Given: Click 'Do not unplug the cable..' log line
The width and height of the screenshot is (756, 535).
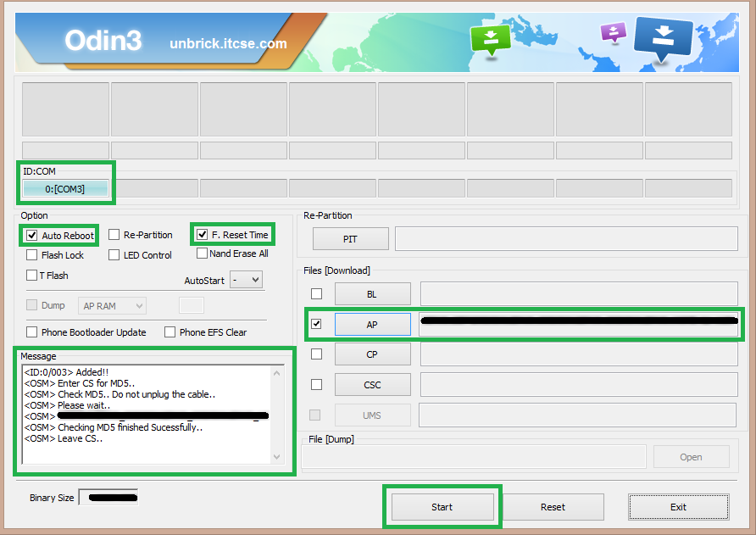Looking at the screenshot, I should [164, 394].
